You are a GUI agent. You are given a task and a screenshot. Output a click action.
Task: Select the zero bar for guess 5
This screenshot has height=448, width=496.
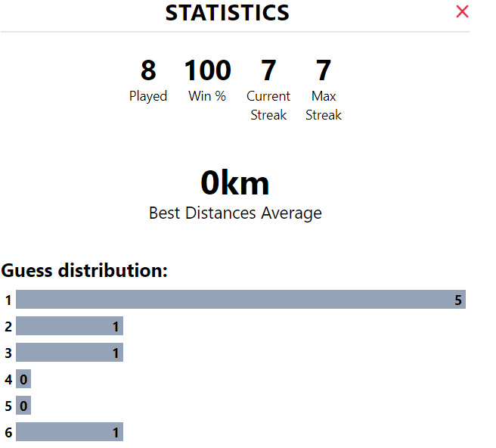pos(23,406)
